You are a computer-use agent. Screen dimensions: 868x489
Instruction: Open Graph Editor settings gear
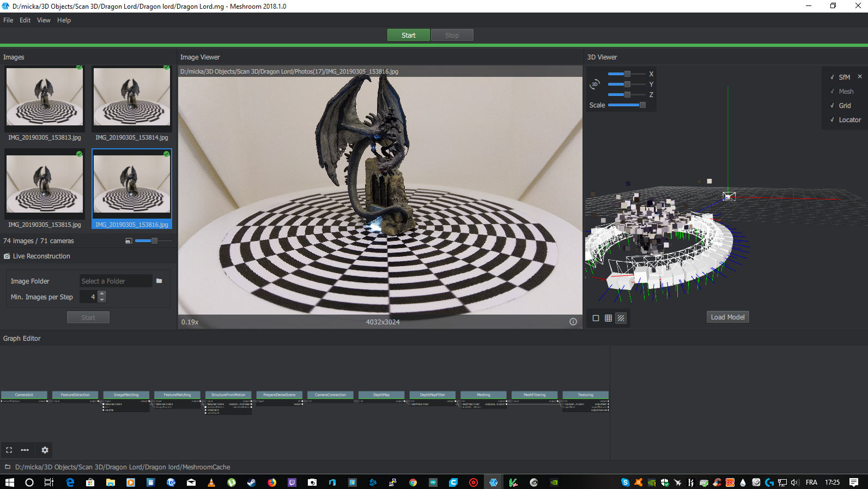click(45, 450)
